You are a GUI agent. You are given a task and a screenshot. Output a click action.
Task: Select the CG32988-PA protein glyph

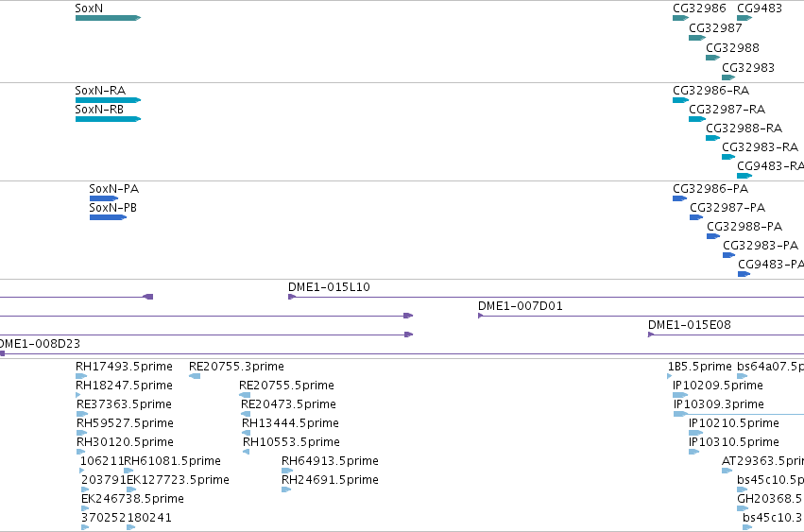coord(713,236)
